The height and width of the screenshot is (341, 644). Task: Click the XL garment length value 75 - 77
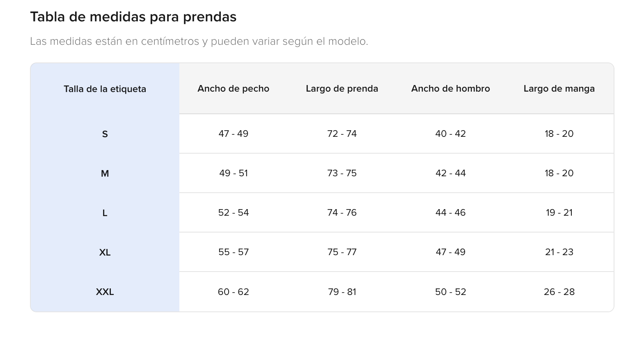pyautogui.click(x=342, y=252)
